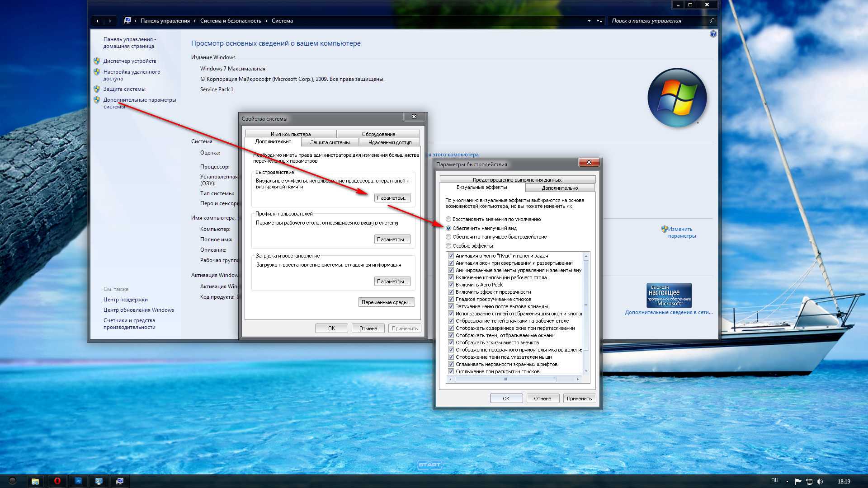868x488 pixels.
Task: Select Особые эффекты radio option
Action: (x=470, y=246)
